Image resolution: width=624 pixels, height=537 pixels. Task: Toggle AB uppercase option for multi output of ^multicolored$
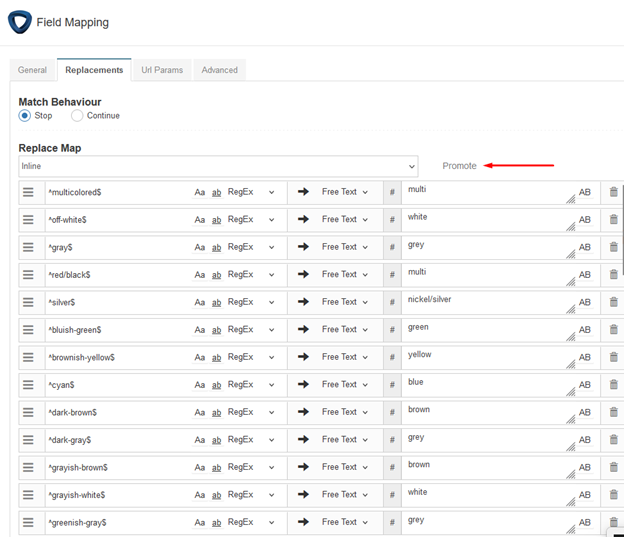click(x=585, y=192)
